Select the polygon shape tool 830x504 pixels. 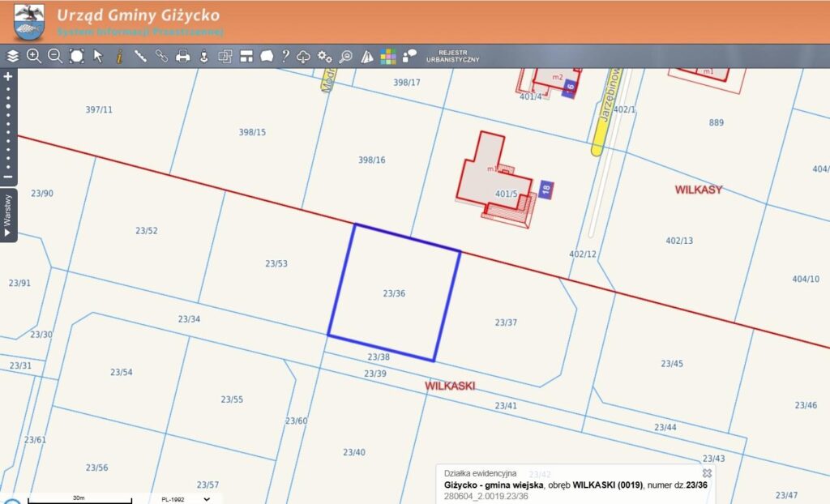[267, 56]
